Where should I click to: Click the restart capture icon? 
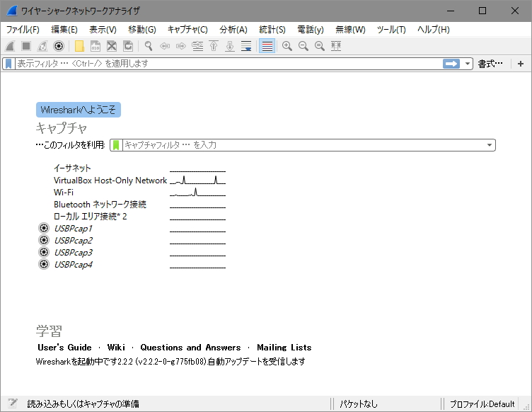coord(42,46)
